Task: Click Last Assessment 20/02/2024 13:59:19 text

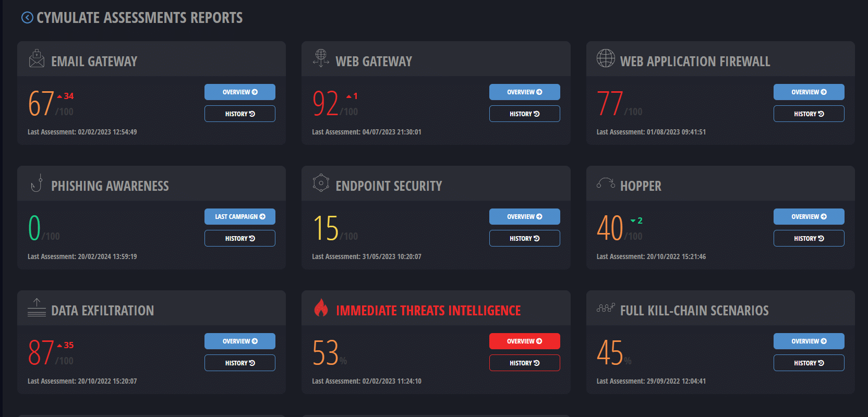Action: pyautogui.click(x=82, y=256)
